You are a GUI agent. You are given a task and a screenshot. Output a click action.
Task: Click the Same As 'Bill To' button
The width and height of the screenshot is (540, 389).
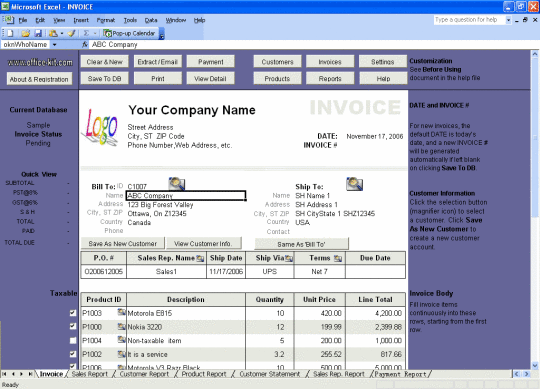click(x=301, y=244)
